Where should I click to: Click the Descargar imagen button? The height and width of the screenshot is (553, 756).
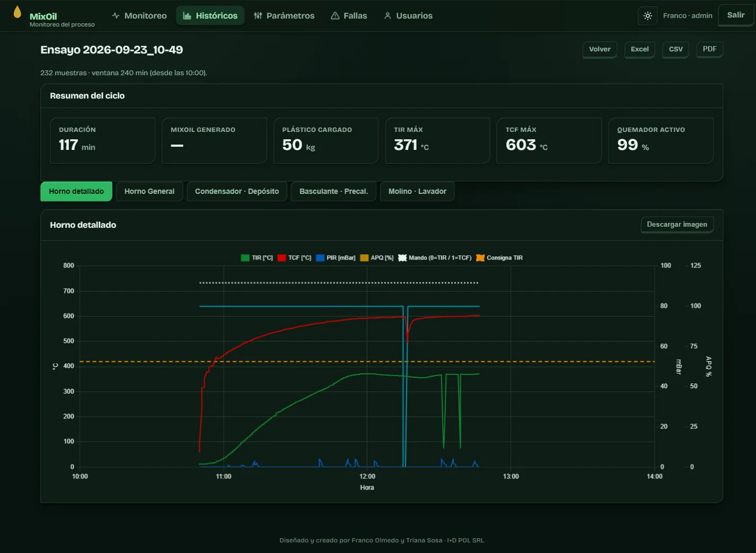[x=677, y=225]
